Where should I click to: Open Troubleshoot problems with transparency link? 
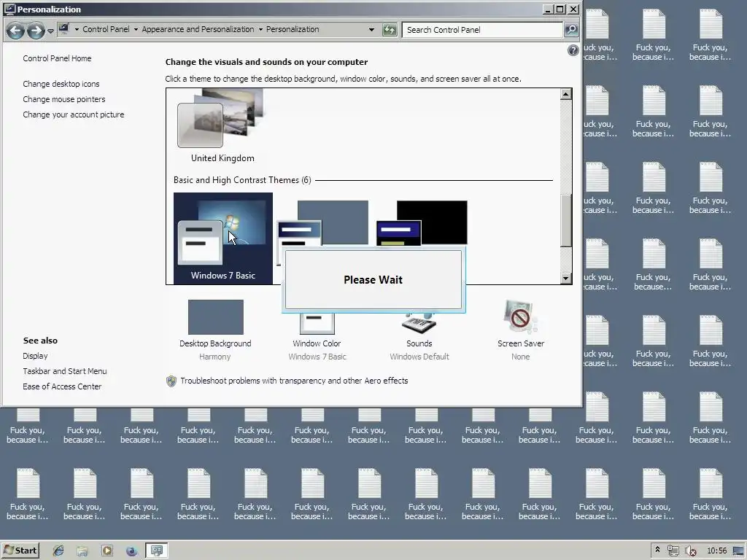294,381
